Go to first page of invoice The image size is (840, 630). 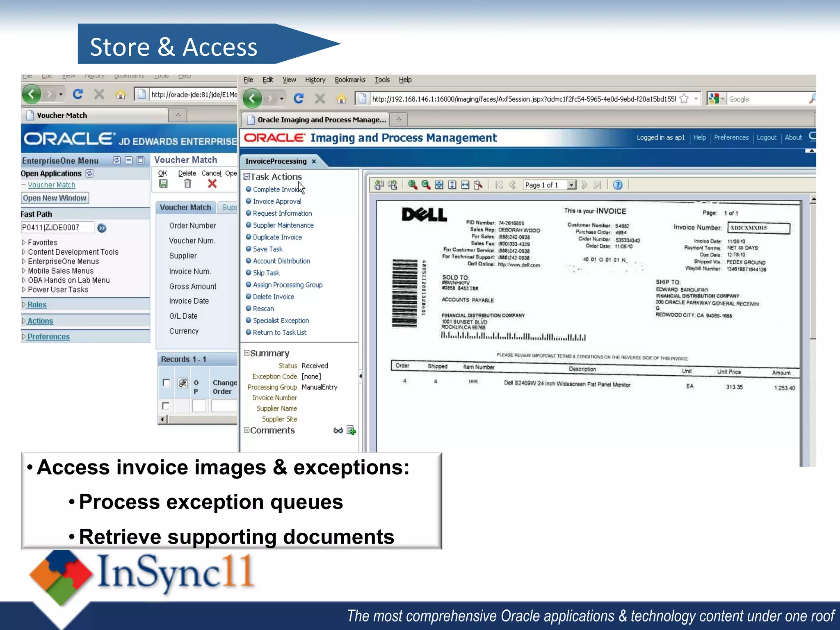[x=499, y=185]
